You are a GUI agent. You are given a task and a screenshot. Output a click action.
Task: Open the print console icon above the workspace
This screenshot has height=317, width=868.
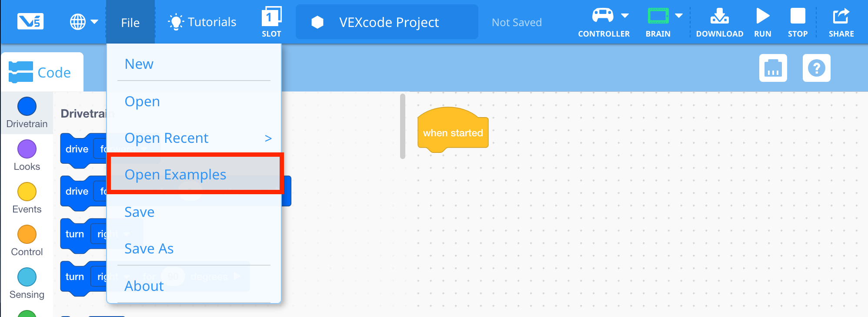(773, 68)
